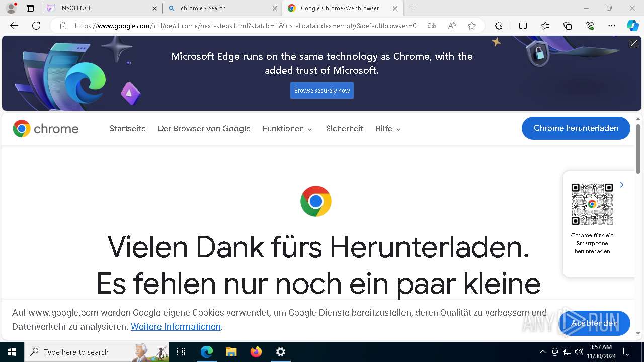Open File Explorer from taskbar
The image size is (644, 362).
(x=231, y=352)
